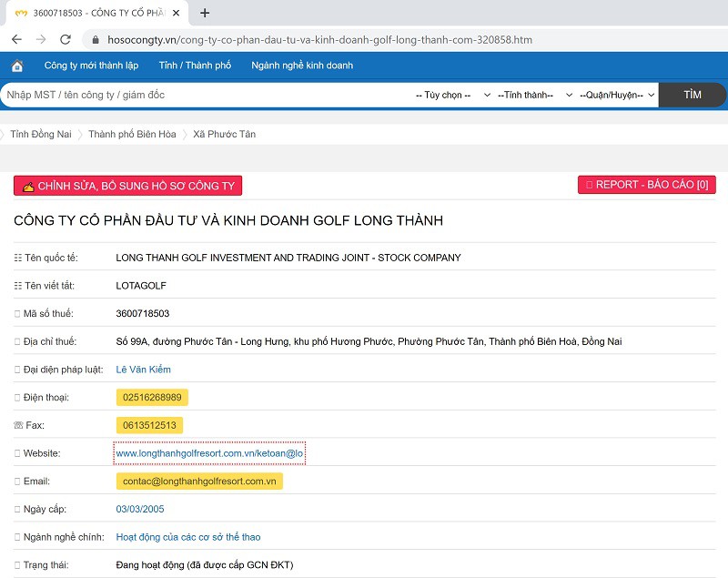Focus the MST company search field
The image size is (728, 578).
point(200,95)
